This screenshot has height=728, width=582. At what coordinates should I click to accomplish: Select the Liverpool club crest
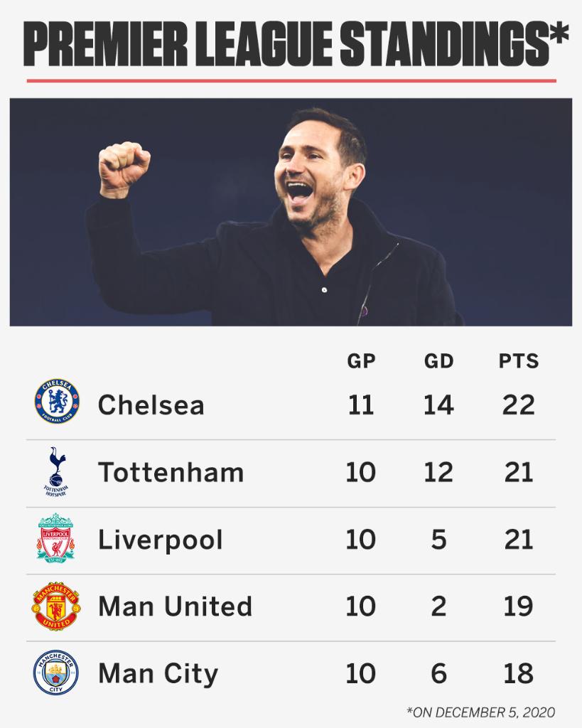(57, 539)
